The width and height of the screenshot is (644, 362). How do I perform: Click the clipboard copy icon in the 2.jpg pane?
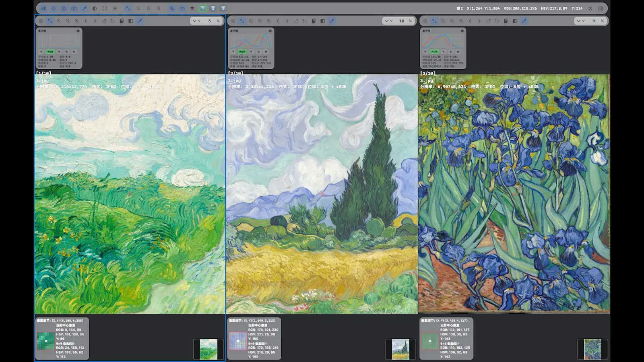[314, 21]
